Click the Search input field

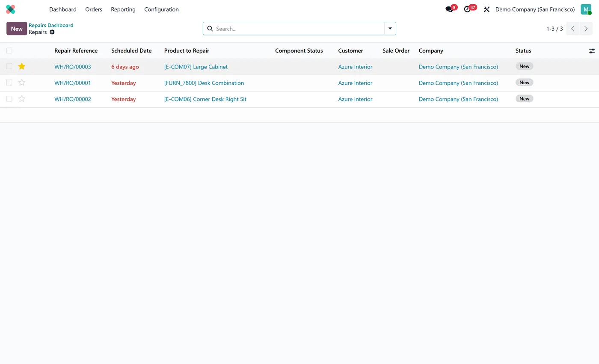coord(299,29)
